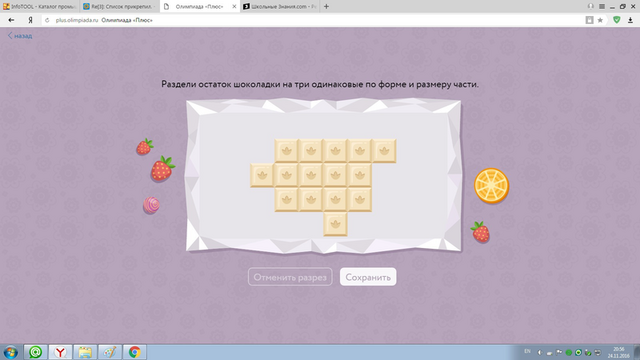Screen dimensions: 640x360
Task: Bookmark page with the star icon
Action: 600,20
